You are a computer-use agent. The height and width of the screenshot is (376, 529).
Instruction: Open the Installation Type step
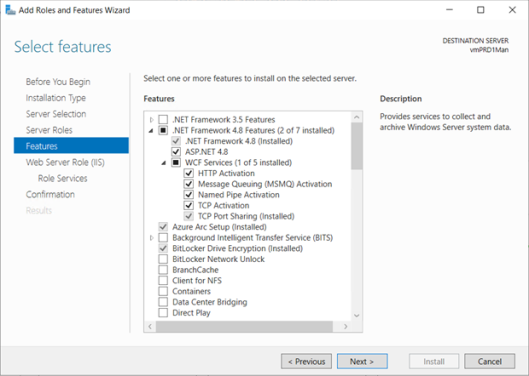pos(56,98)
